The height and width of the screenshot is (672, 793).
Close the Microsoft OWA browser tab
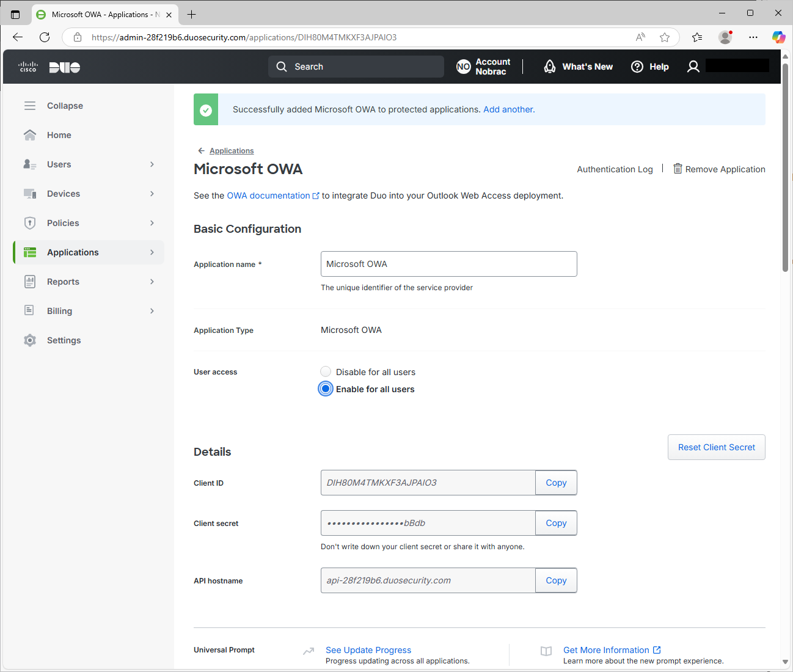(169, 15)
